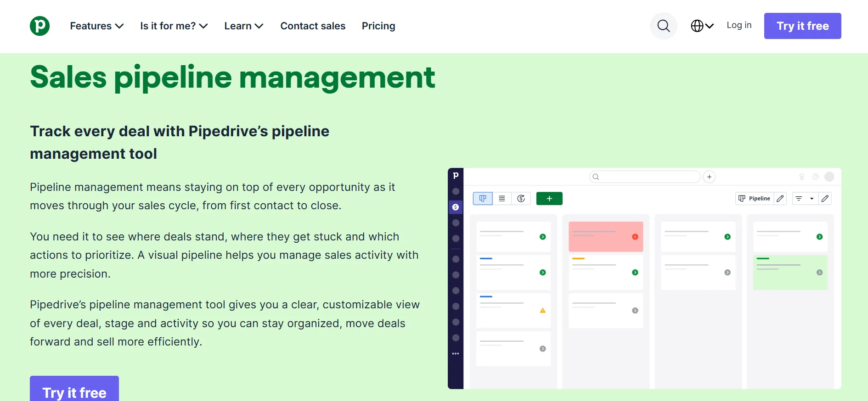This screenshot has height=401, width=868.
Task: Click gray arrow icon on green highlighted card
Action: [820, 273]
